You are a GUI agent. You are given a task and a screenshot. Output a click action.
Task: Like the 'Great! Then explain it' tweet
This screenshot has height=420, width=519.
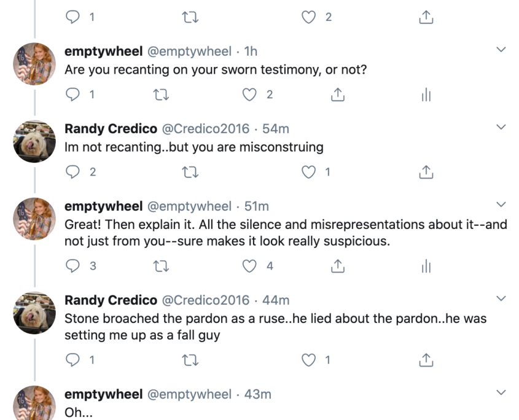249,266
